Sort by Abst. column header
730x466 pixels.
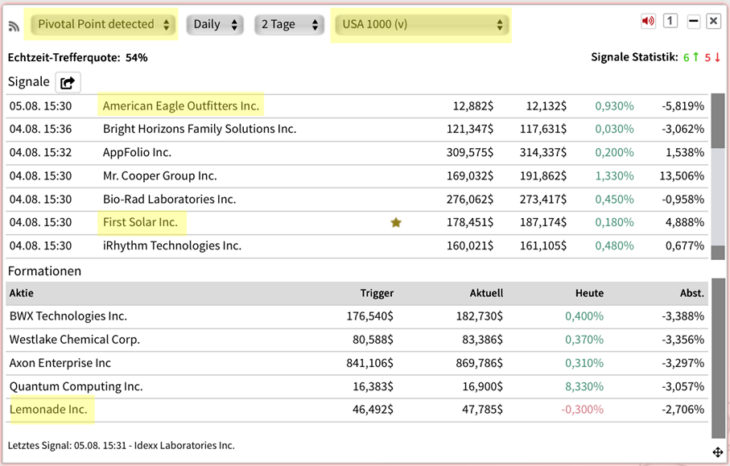pos(692,293)
